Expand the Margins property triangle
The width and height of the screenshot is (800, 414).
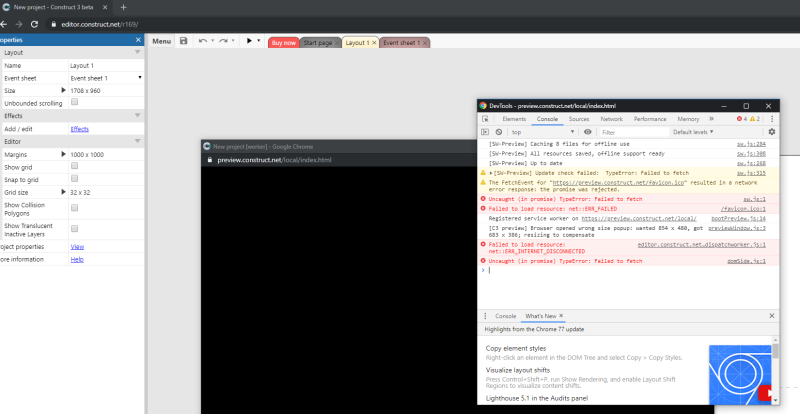[x=63, y=154]
